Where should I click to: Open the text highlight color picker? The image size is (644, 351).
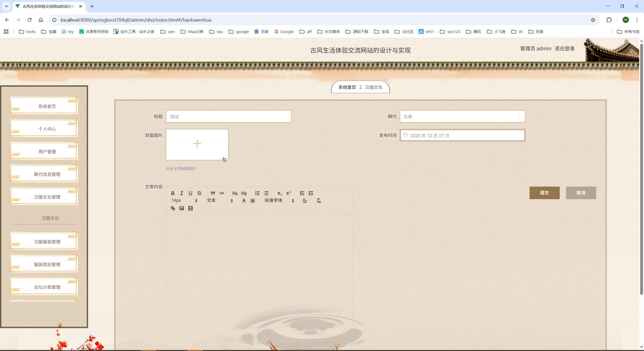(x=252, y=201)
